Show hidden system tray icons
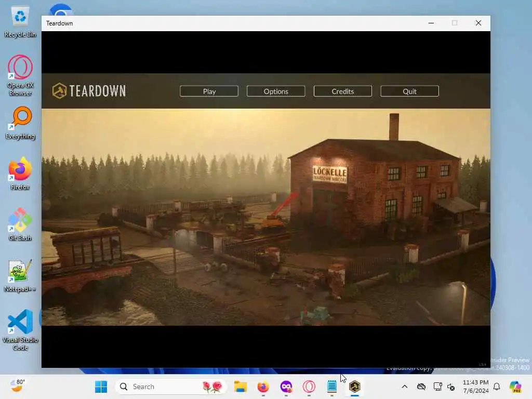Image resolution: width=532 pixels, height=399 pixels. [404, 387]
